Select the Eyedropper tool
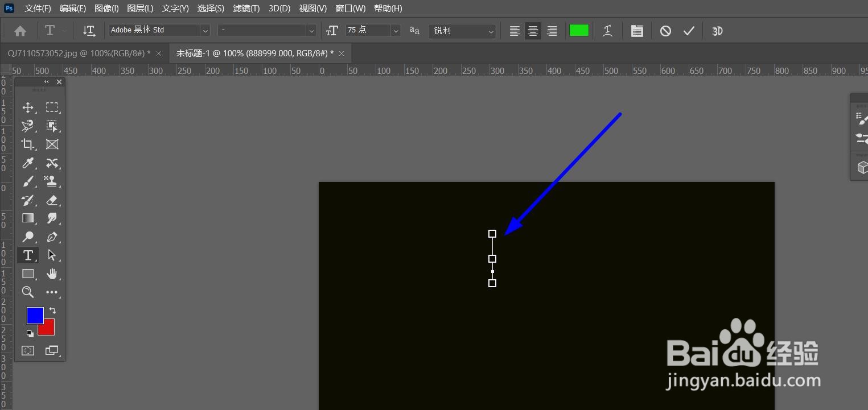 tap(28, 163)
